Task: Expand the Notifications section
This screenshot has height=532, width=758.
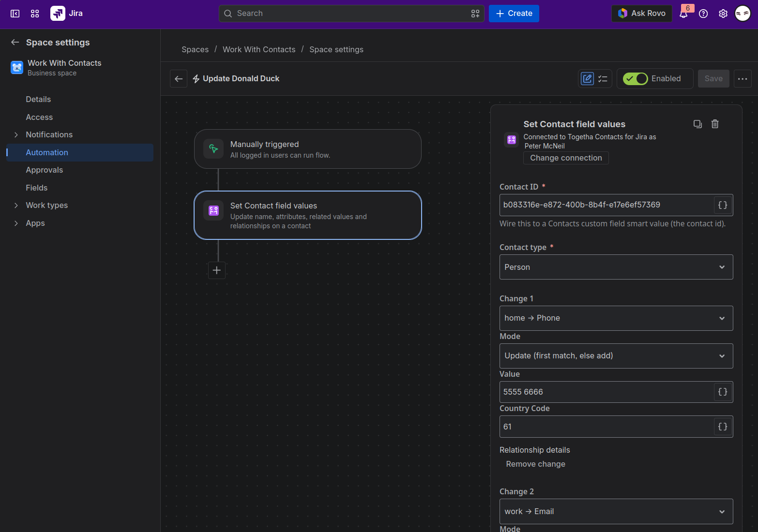Action: point(16,134)
